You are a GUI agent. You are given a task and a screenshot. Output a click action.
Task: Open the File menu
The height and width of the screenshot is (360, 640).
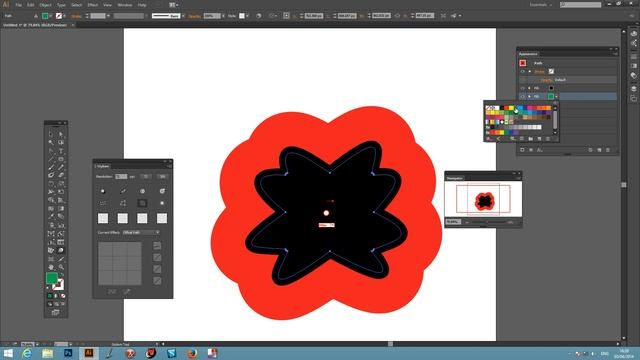click(18, 5)
